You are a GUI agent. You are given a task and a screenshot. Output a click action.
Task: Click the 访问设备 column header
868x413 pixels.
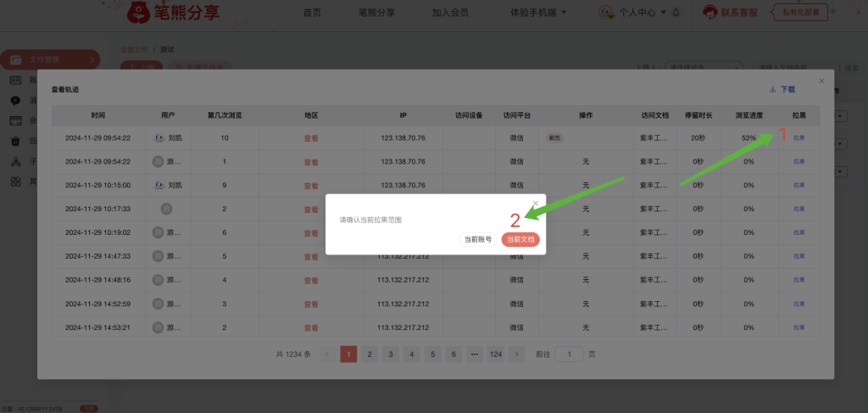pos(469,115)
